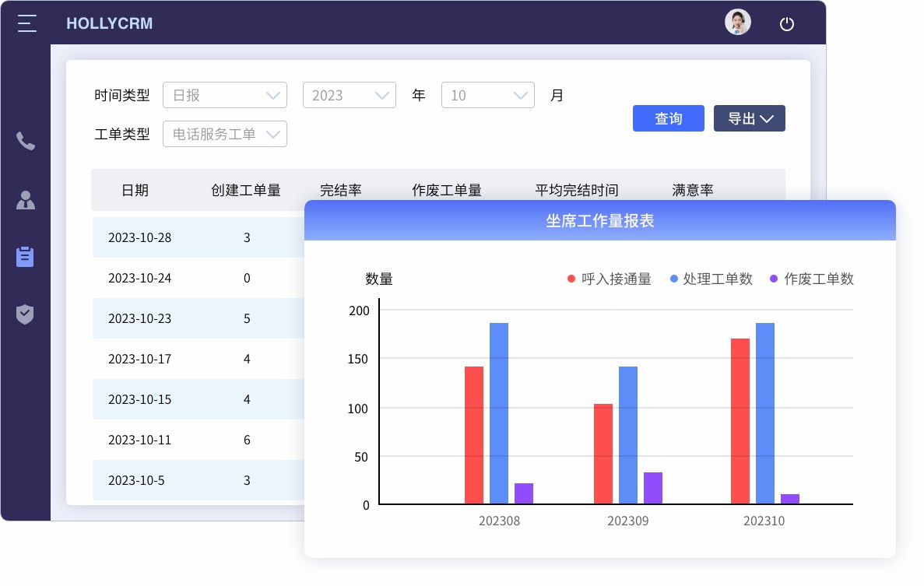Select the shield quality-check sidebar icon

[x=26, y=314]
